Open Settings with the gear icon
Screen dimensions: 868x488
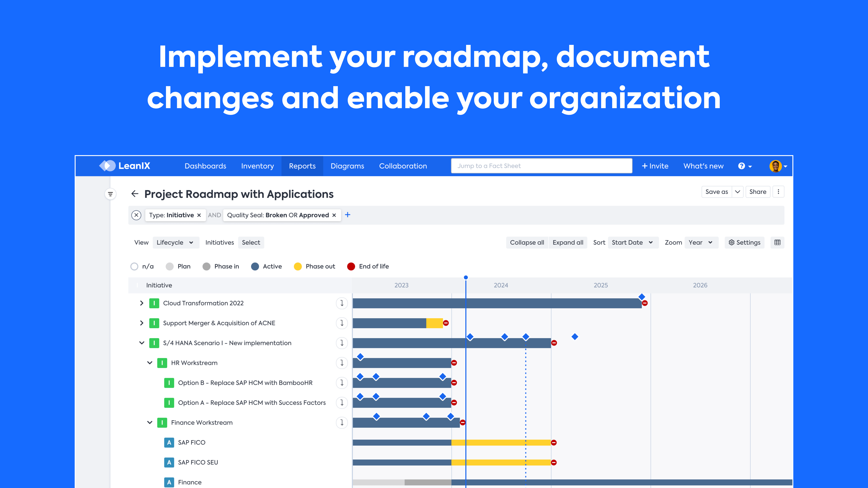(x=745, y=242)
